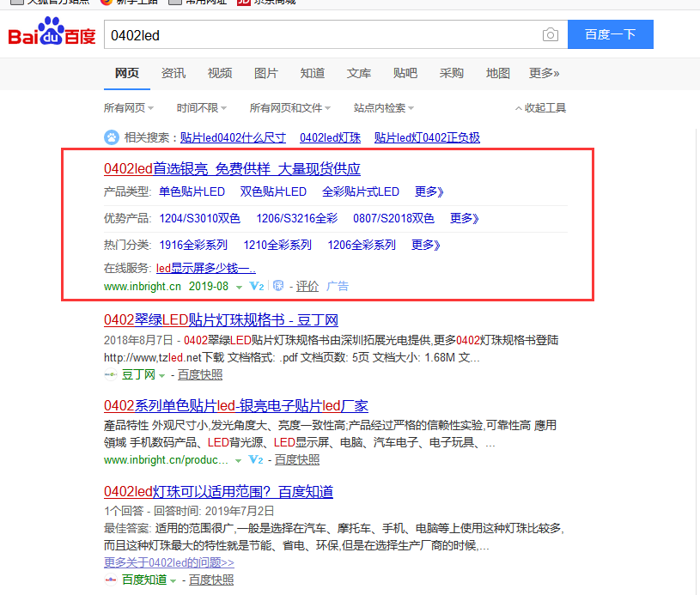Expand arrow next to www.inbright.cn/produc...
Viewport: 700px width, 595px height.
coord(239,461)
